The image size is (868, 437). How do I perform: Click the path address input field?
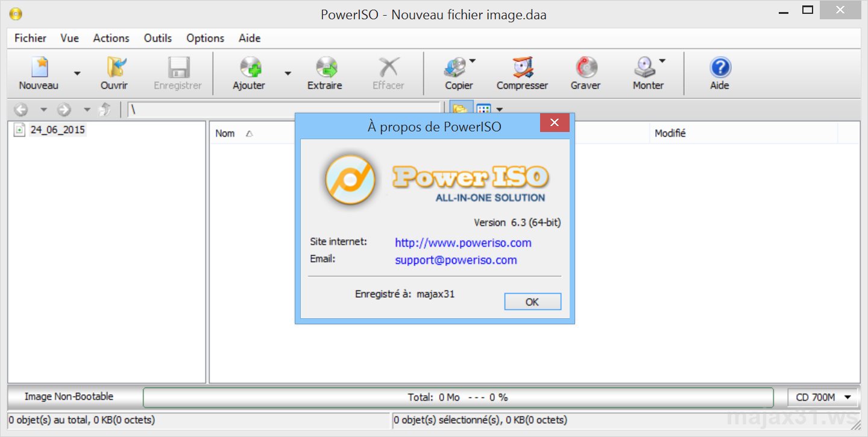pos(285,110)
